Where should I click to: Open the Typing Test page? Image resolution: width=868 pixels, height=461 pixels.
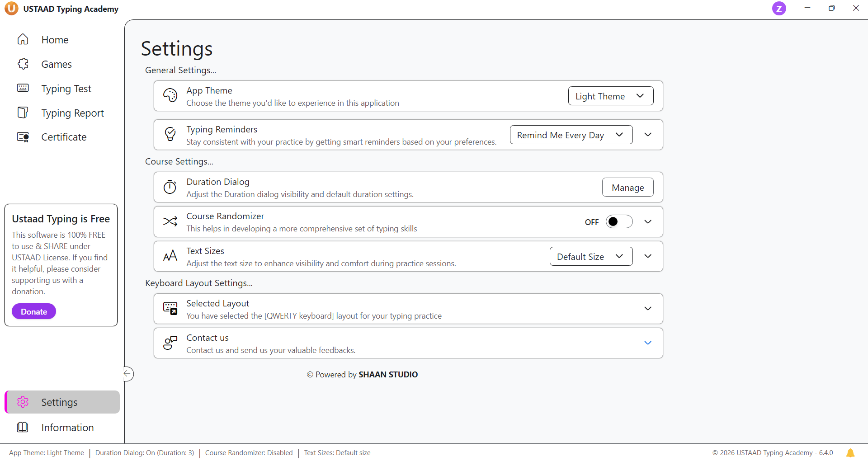[66, 89]
